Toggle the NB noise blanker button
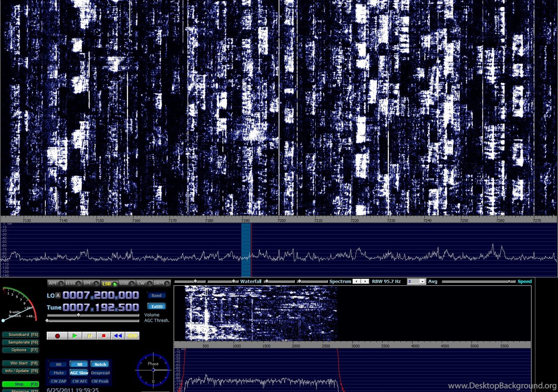This screenshot has width=558, height=392. (x=79, y=365)
